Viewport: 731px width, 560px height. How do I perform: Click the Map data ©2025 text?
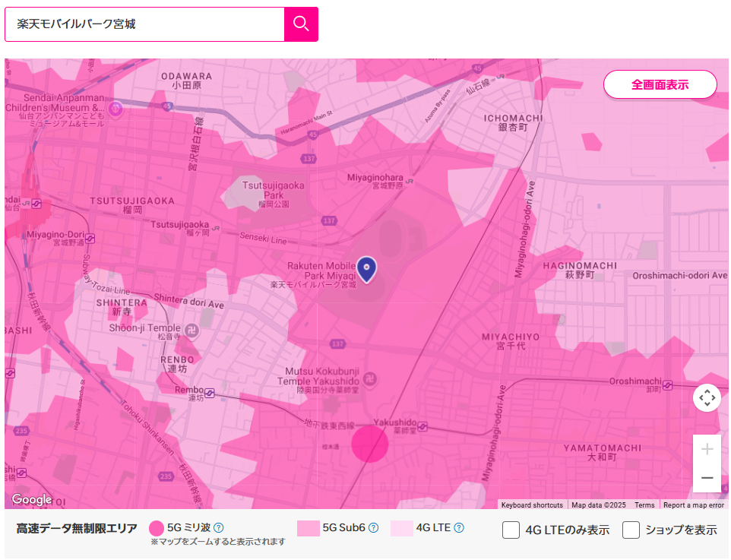point(599,505)
